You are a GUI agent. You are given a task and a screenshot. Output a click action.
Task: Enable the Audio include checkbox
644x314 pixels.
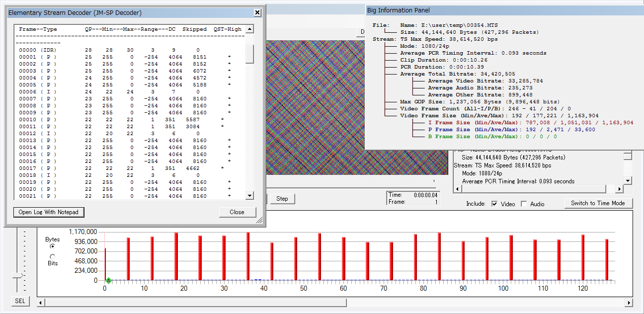(524, 204)
